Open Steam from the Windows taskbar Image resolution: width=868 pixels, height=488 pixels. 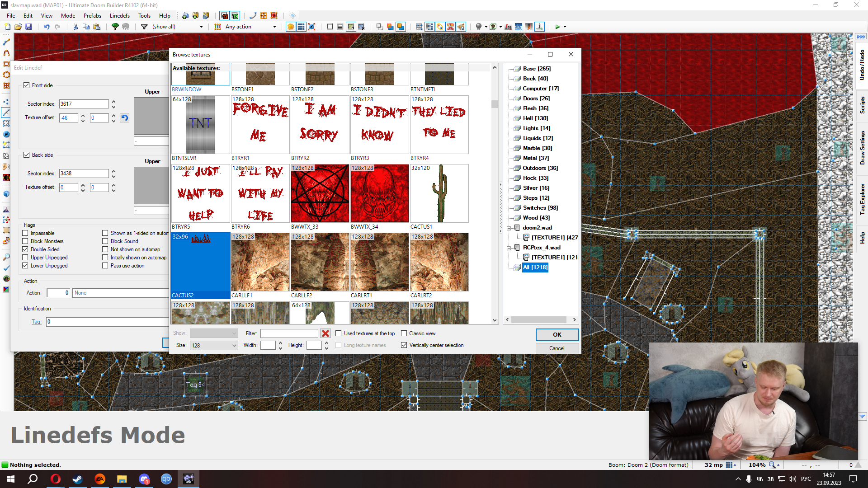click(78, 479)
